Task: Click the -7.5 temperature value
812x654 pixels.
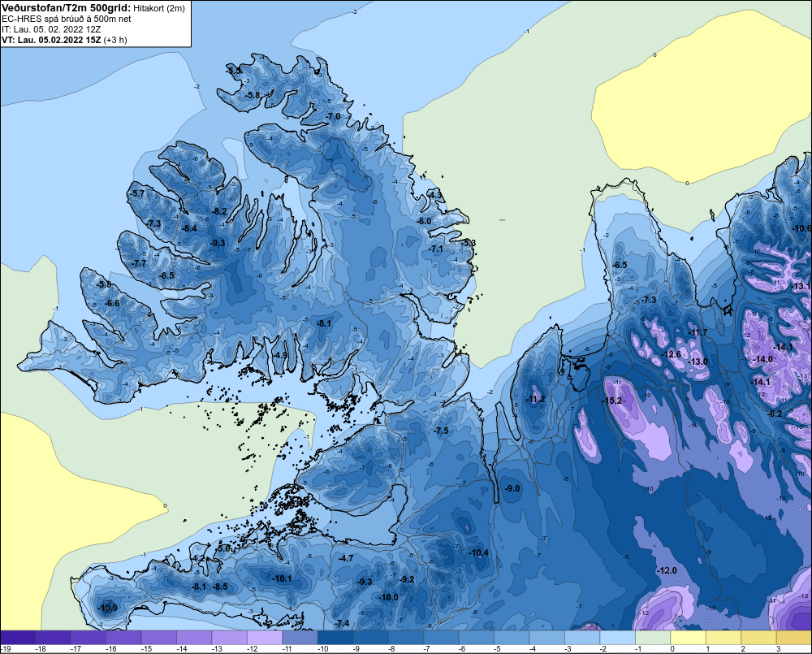Action: pos(441,431)
